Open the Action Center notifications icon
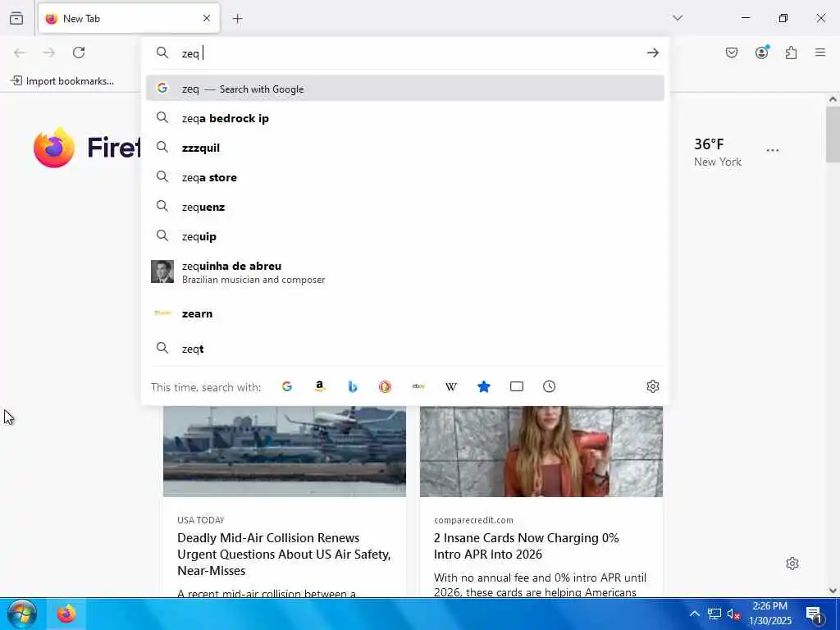Viewport: 840px width, 630px height. point(814,614)
